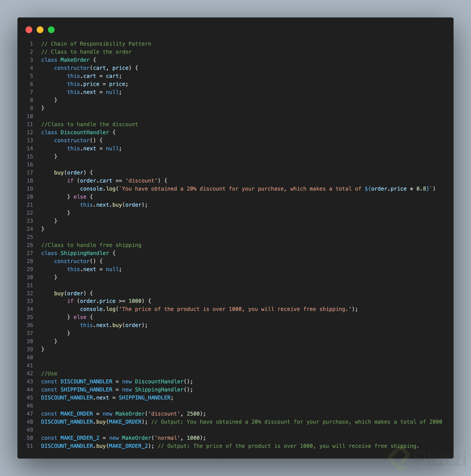Click the else keyword on line 35
This screenshot has height=476, width=471.
pos(80,317)
